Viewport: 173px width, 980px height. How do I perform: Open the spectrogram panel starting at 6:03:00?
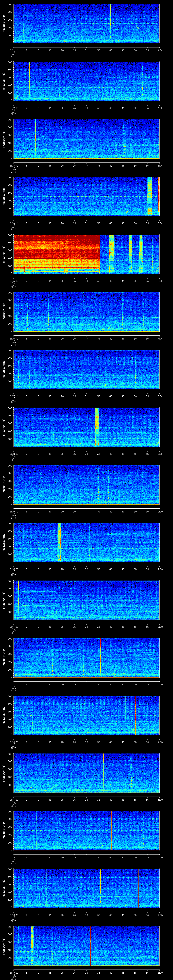point(87,139)
